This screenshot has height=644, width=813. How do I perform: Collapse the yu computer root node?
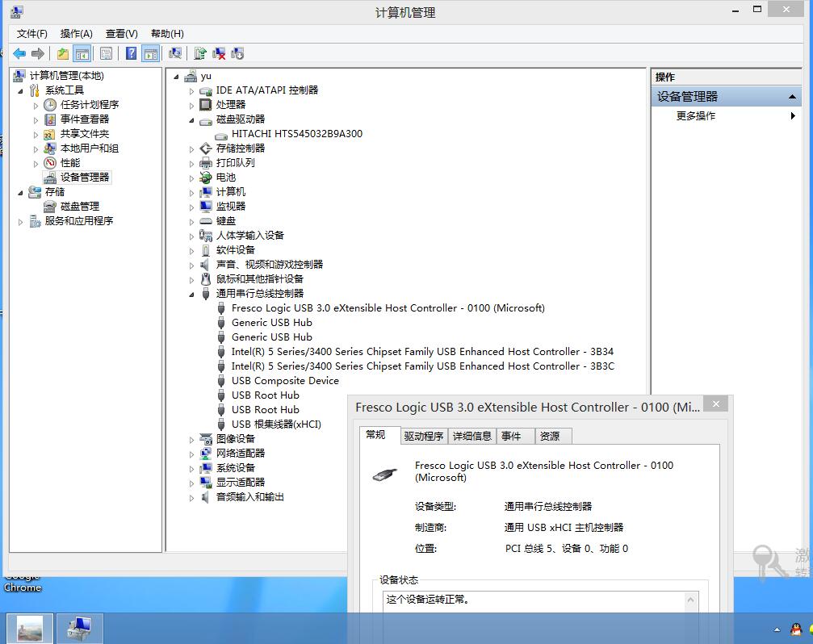pyautogui.click(x=176, y=77)
